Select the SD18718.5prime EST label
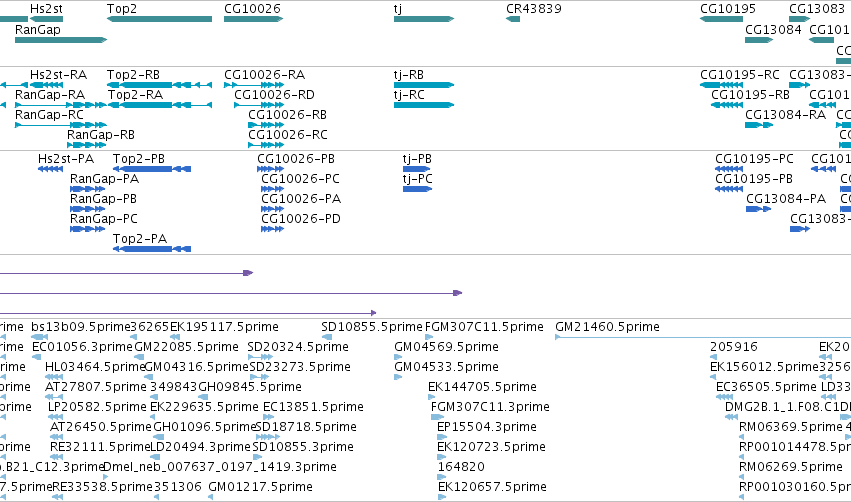851x502 pixels. [306, 427]
